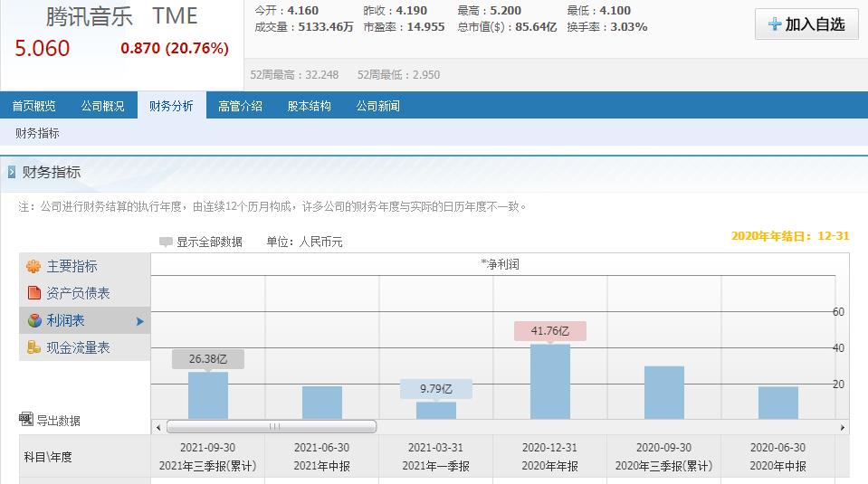Click the 2020年三季报(累计) column header
Screen dimensions: 868x484
point(664,456)
